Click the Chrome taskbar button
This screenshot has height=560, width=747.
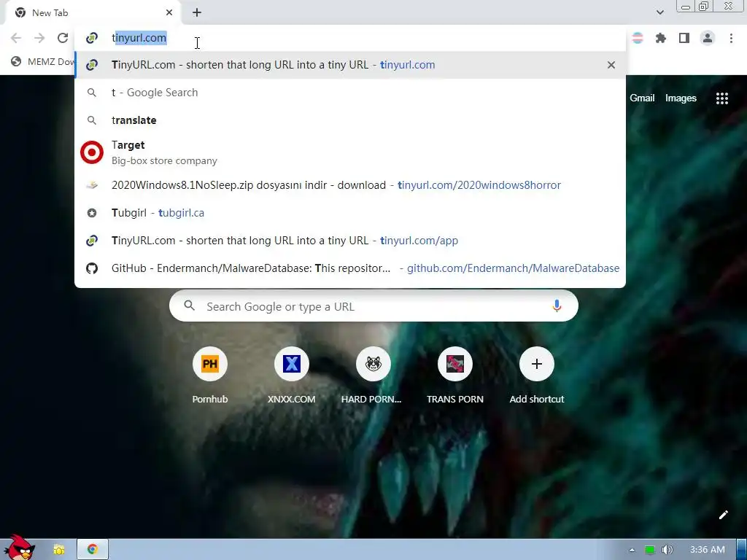pos(93,550)
